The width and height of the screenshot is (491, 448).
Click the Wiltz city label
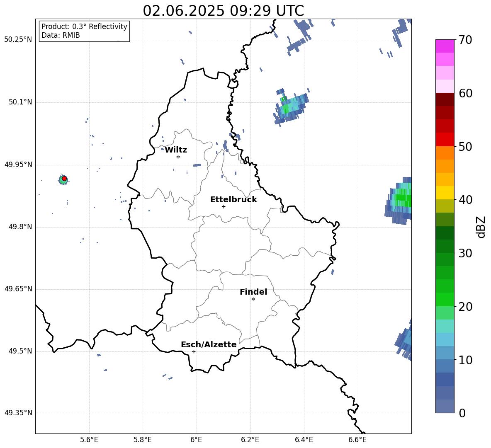176,150
